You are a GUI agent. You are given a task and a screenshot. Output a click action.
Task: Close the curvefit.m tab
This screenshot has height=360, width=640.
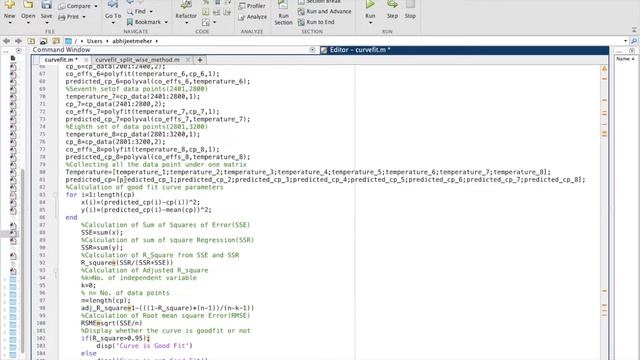(86, 60)
